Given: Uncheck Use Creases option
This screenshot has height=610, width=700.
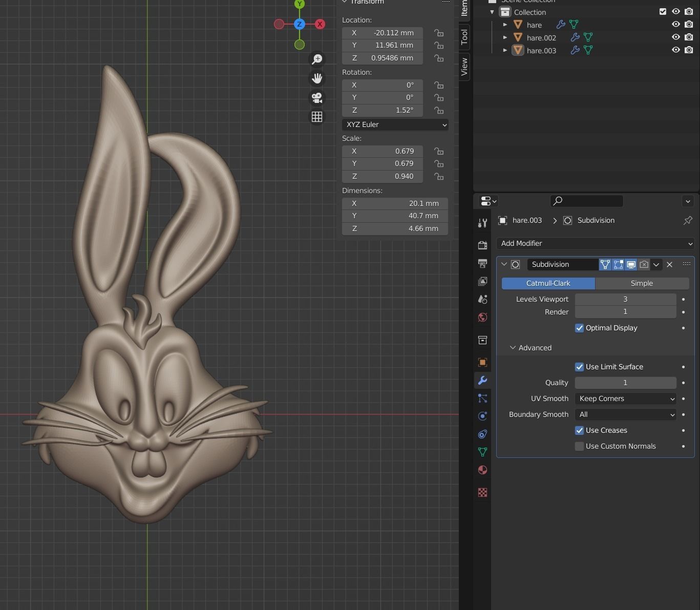Looking at the screenshot, I should [x=579, y=430].
